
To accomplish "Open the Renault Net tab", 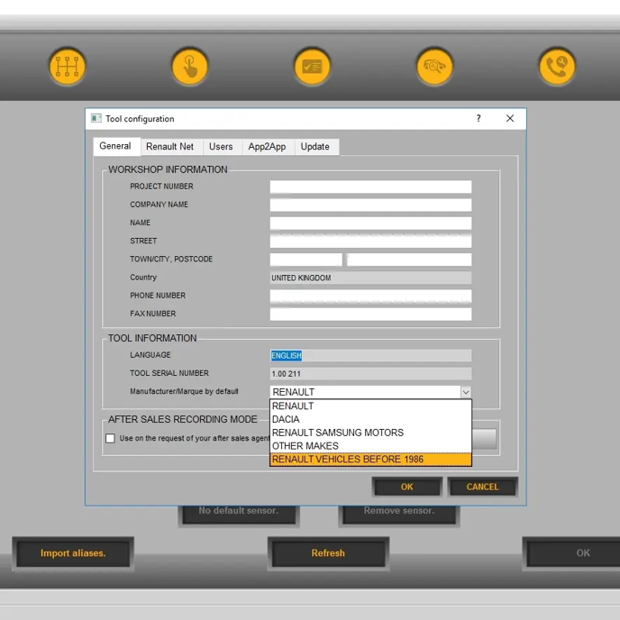I will click(170, 147).
